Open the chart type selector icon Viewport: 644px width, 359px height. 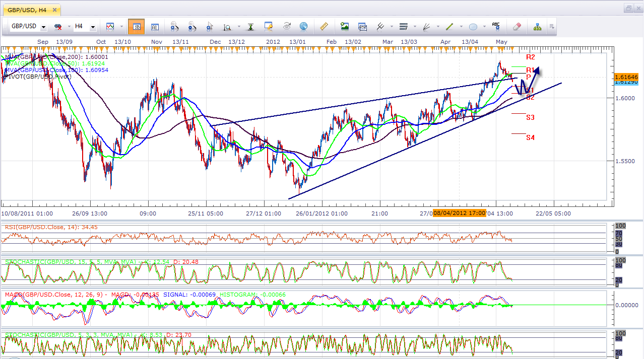[x=110, y=26]
